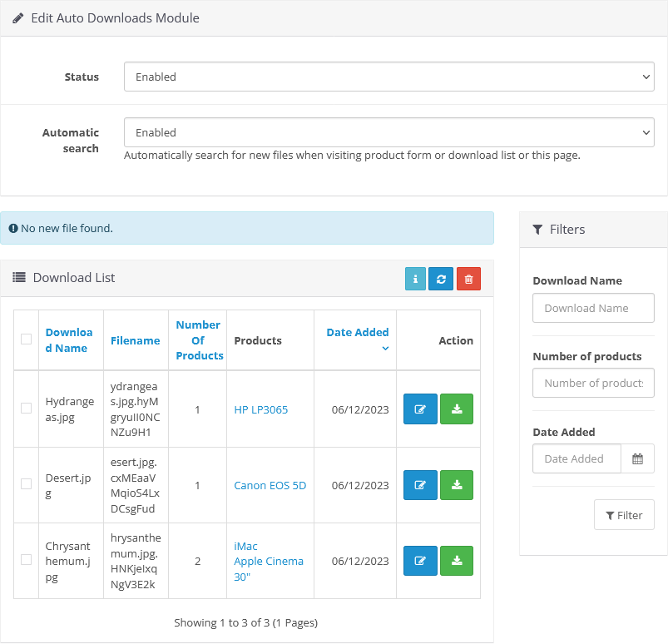Open the Canon EOS 5D product link

pos(270,485)
